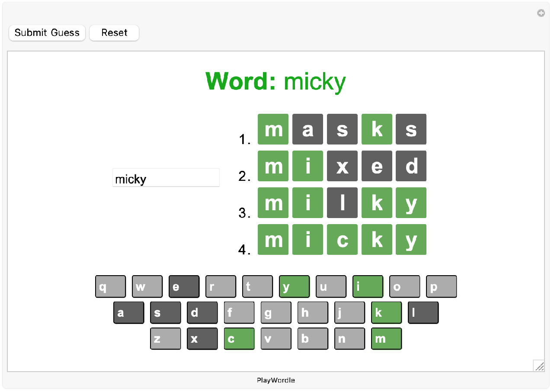Tap the dark 'x' keyboard key

click(202, 339)
